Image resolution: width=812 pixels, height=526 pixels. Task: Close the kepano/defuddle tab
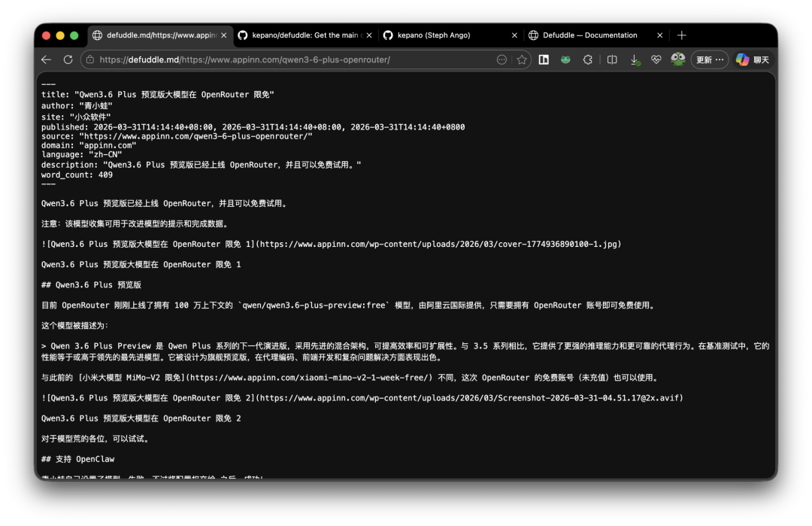click(368, 35)
